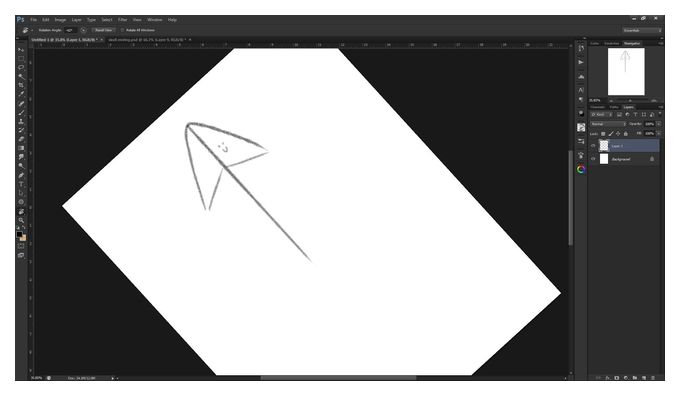Change the screen mode
680x396 pixels.
tap(21, 255)
